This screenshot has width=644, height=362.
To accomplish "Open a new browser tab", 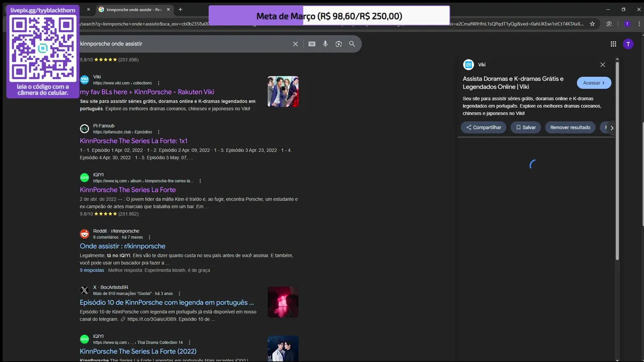I will [180, 10].
